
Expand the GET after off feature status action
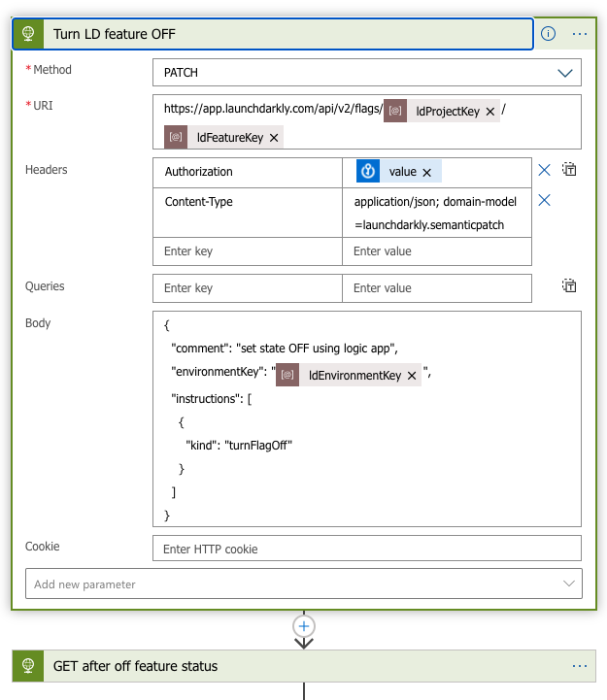coord(304,666)
